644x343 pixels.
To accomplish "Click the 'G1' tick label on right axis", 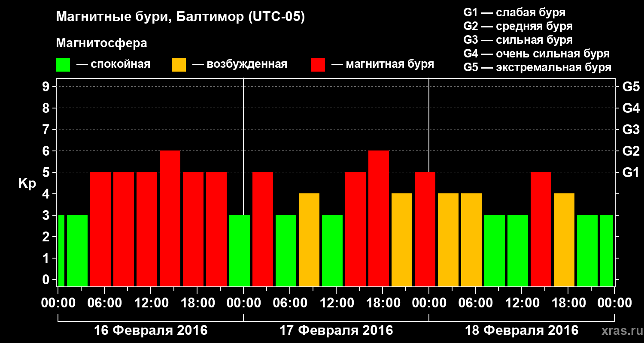I will click(631, 172).
